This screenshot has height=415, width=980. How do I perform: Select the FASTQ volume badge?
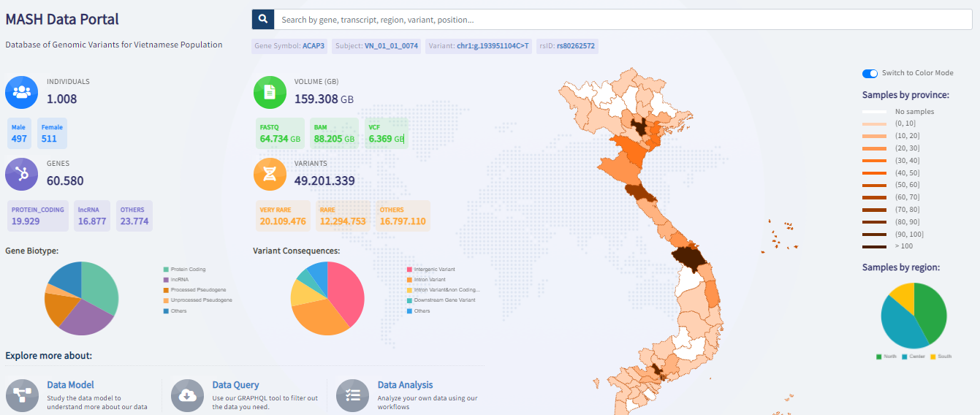coord(280,133)
